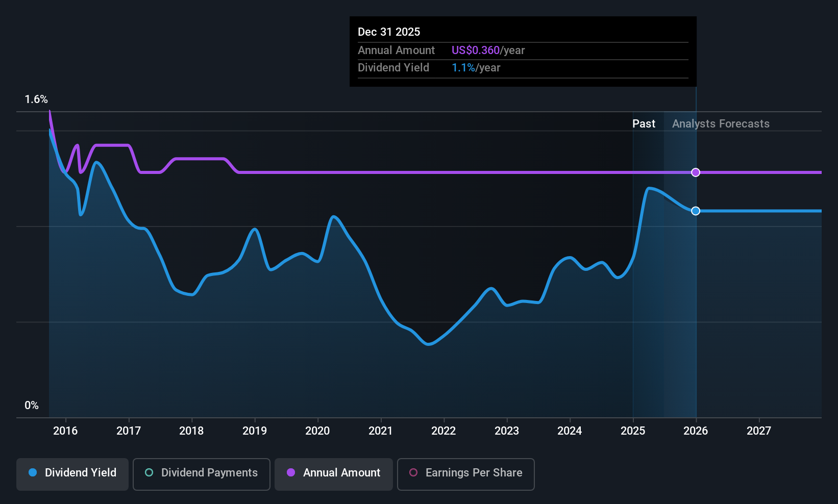Image resolution: width=838 pixels, height=504 pixels.
Task: Click the 1.1%/year dividend yield value
Action: [476, 67]
